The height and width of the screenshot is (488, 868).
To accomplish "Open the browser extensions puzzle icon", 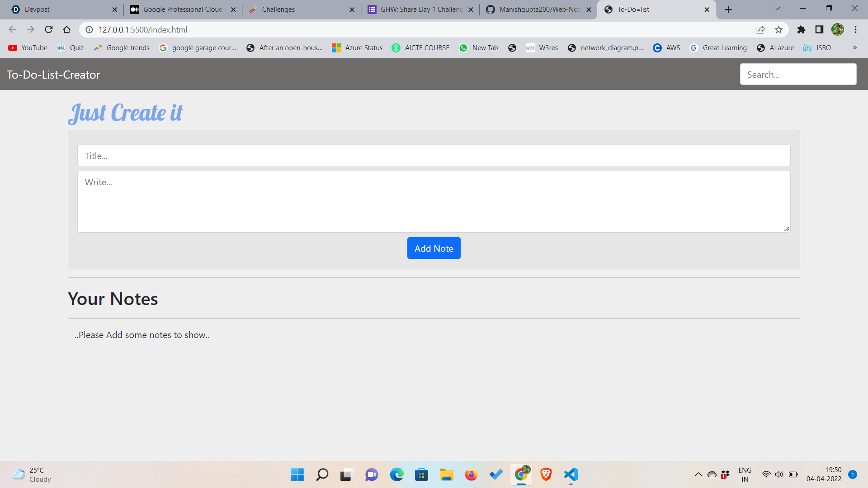I will 801,29.
